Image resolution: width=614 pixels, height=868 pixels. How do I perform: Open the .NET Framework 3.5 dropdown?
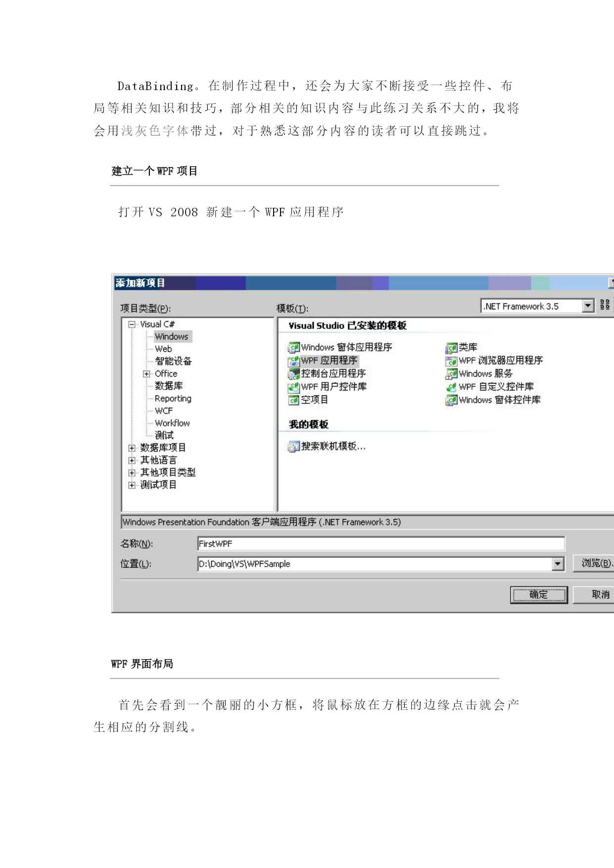click(588, 306)
